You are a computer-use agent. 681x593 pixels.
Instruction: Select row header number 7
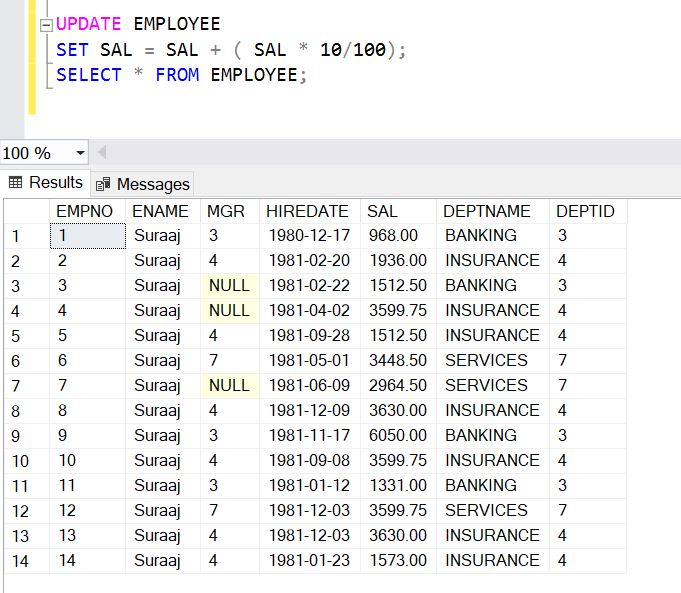27,386
